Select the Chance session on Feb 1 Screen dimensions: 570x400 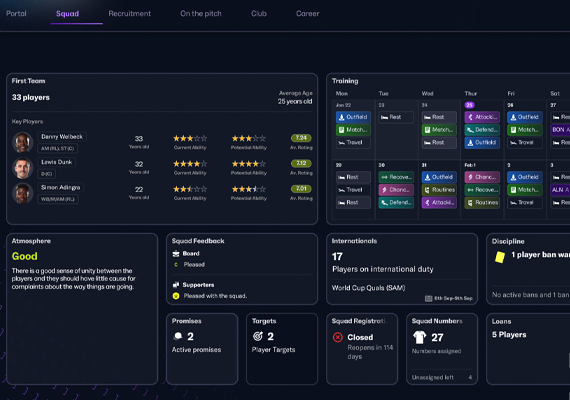(x=482, y=177)
